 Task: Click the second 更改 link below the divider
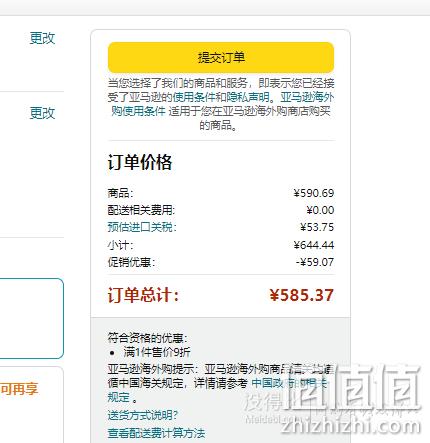tap(42, 113)
